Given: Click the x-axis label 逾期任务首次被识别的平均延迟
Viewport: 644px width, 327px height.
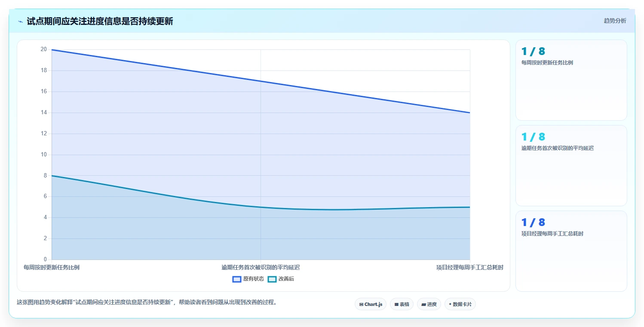Looking at the screenshot, I should click(x=261, y=267).
